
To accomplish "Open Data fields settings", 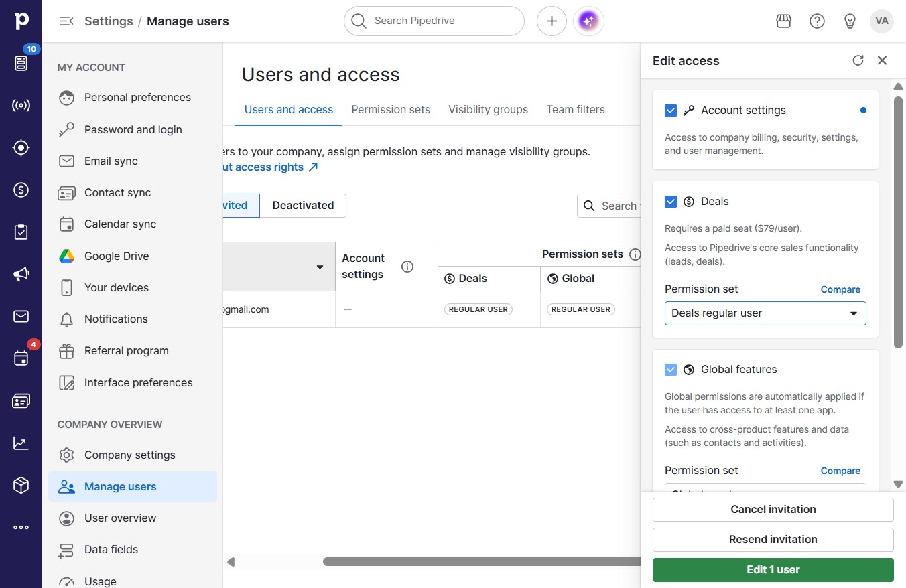I will [x=133, y=550].
